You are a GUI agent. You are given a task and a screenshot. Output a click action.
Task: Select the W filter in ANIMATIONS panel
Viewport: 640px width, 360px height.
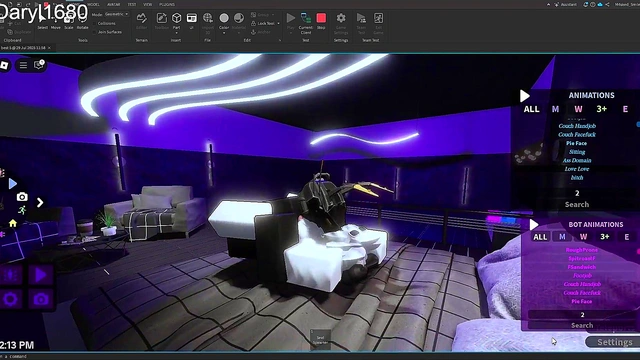(578, 109)
